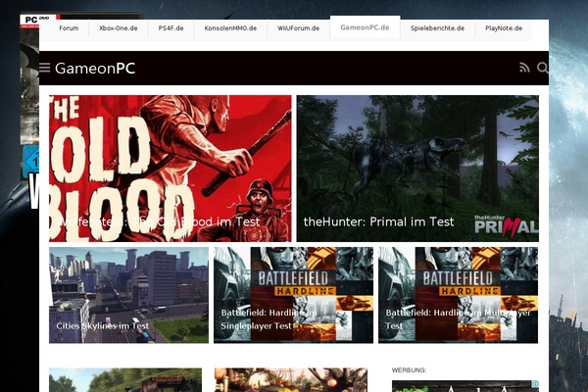Switch to the PS4F.de tab
Image resolution: width=588 pixels, height=392 pixels.
click(171, 28)
